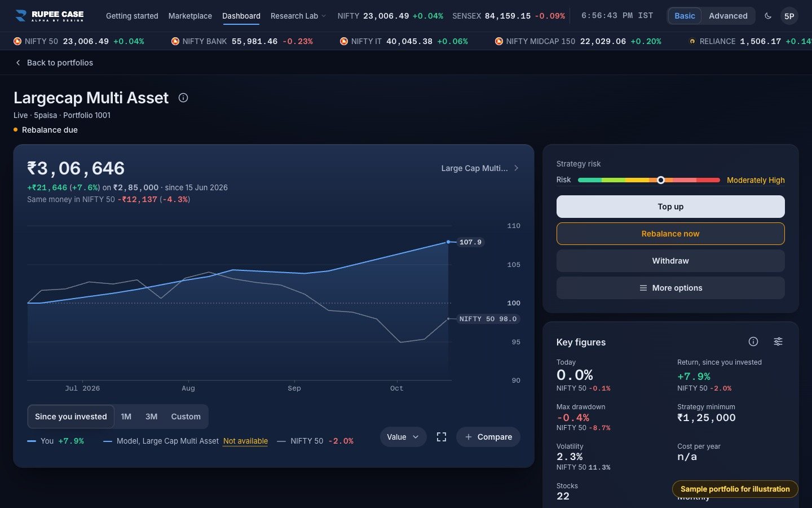Click Strategy minimum ₹1,25,000 value
Screen dimensions: 812x508
click(706, 418)
